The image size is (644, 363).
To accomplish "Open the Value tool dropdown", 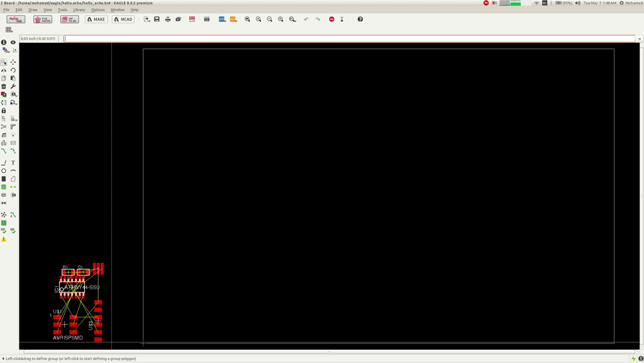I will pos(14,119).
